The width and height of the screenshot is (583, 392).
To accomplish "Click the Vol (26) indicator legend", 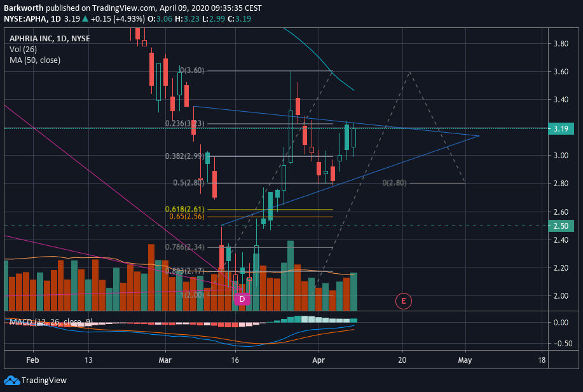I will tap(23, 50).
